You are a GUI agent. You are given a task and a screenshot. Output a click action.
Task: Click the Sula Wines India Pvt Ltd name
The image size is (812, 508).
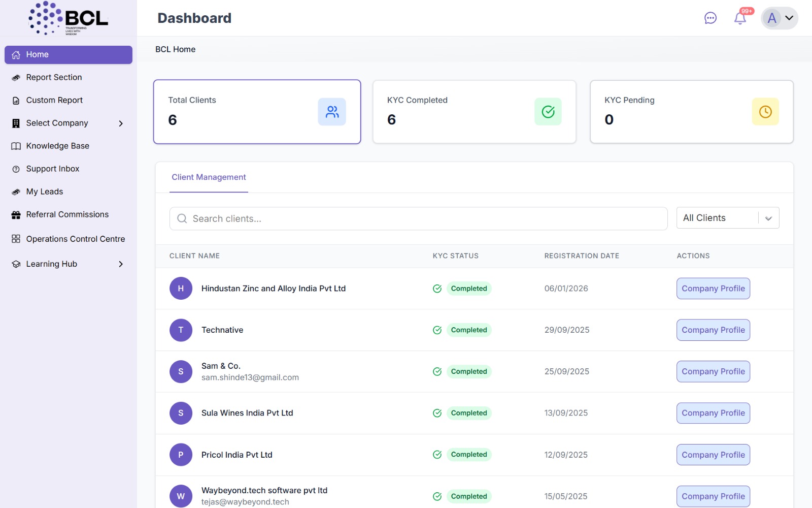click(x=247, y=413)
